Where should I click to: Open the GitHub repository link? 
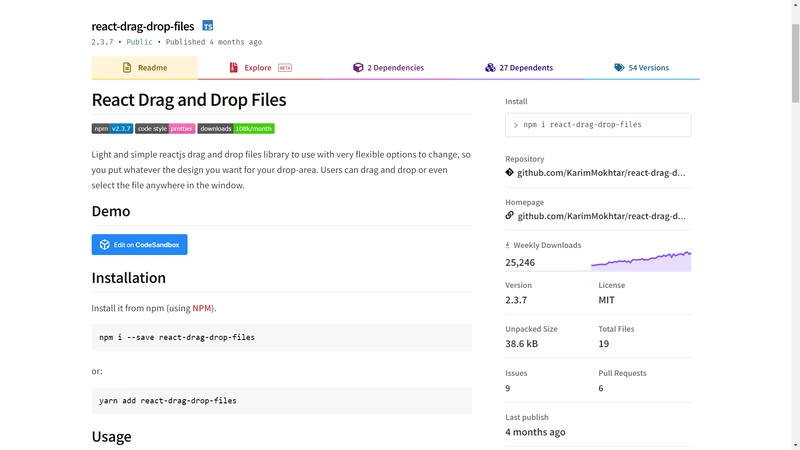[600, 172]
